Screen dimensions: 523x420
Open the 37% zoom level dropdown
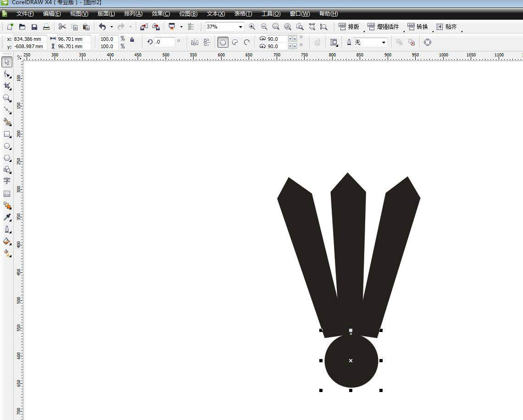pyautogui.click(x=240, y=27)
